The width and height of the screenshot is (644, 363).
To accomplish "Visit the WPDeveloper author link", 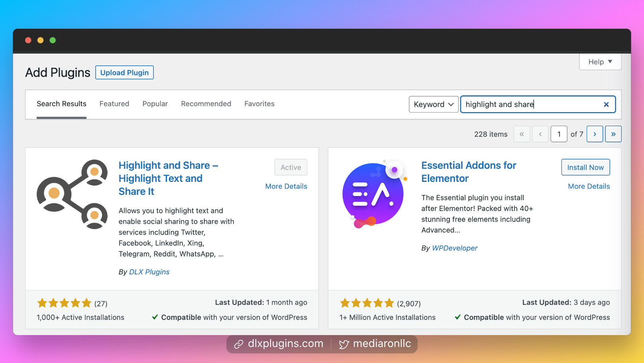I will click(x=455, y=248).
